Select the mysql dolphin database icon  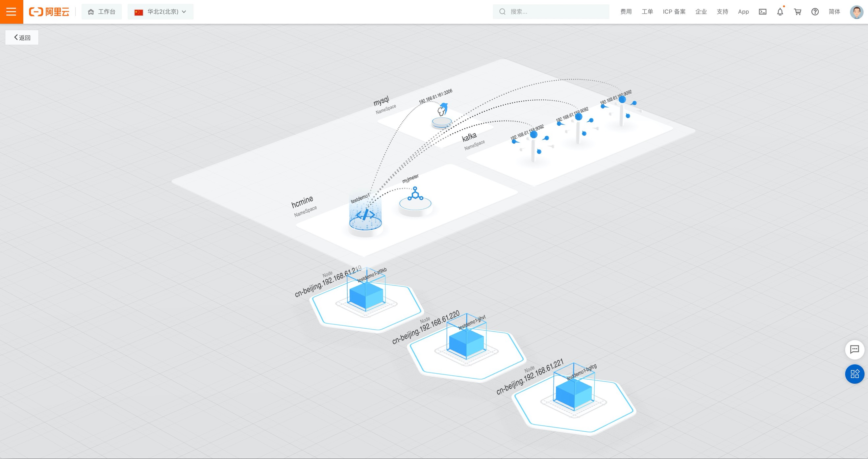(442, 116)
